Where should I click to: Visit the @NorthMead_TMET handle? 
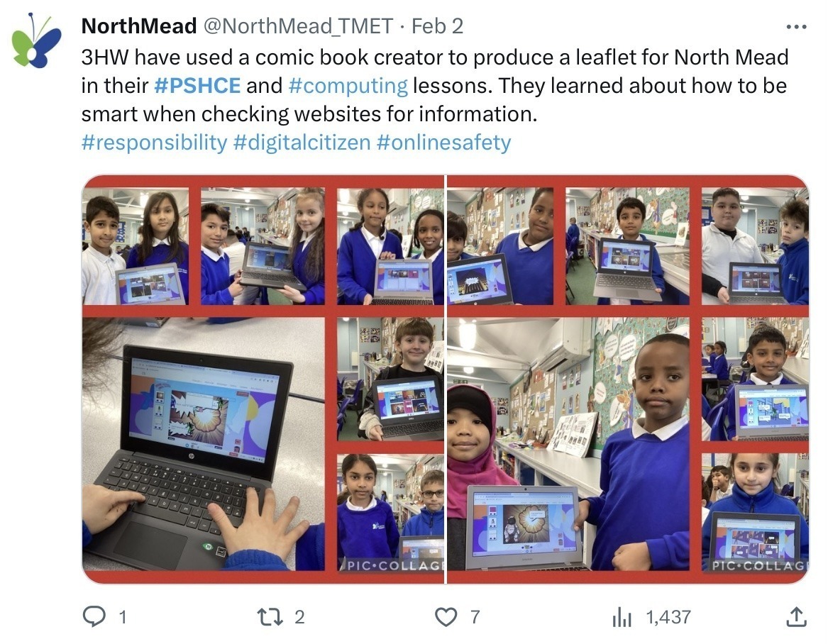pos(299,26)
